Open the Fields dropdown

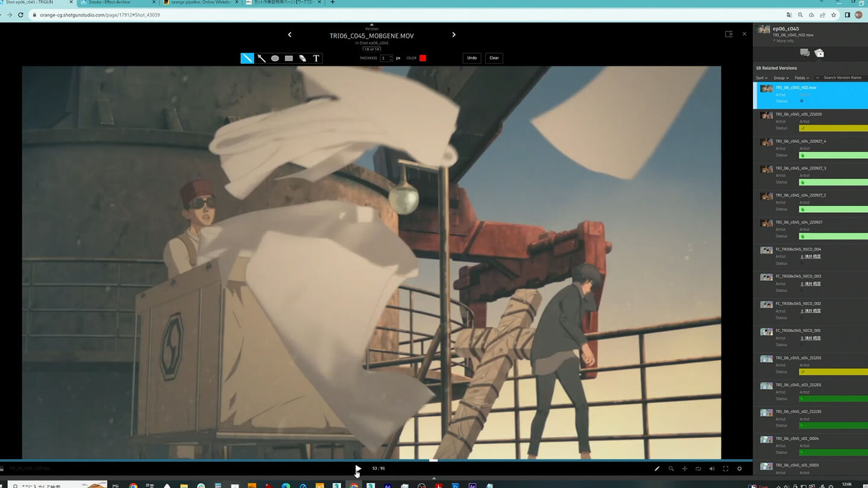coord(802,78)
